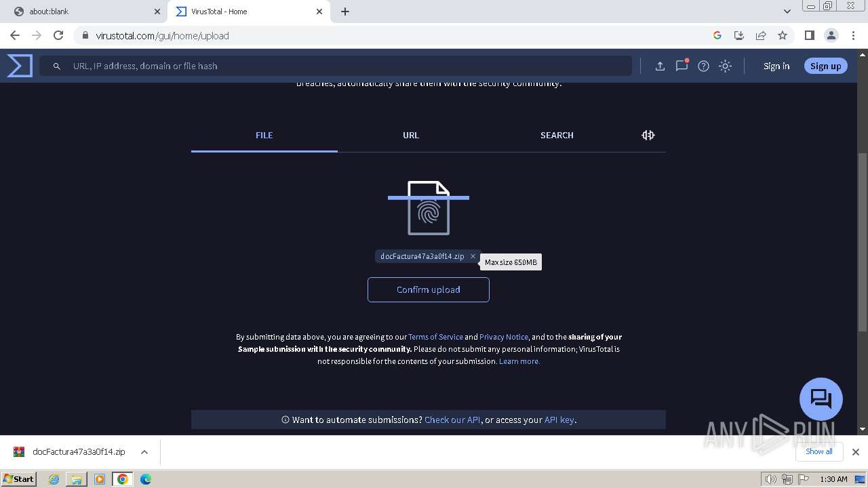Go back in browser history
The width and height of the screenshot is (868, 488).
point(15,35)
